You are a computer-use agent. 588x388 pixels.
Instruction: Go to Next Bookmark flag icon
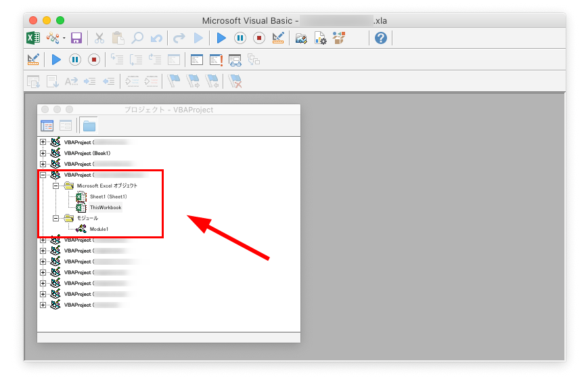193,81
